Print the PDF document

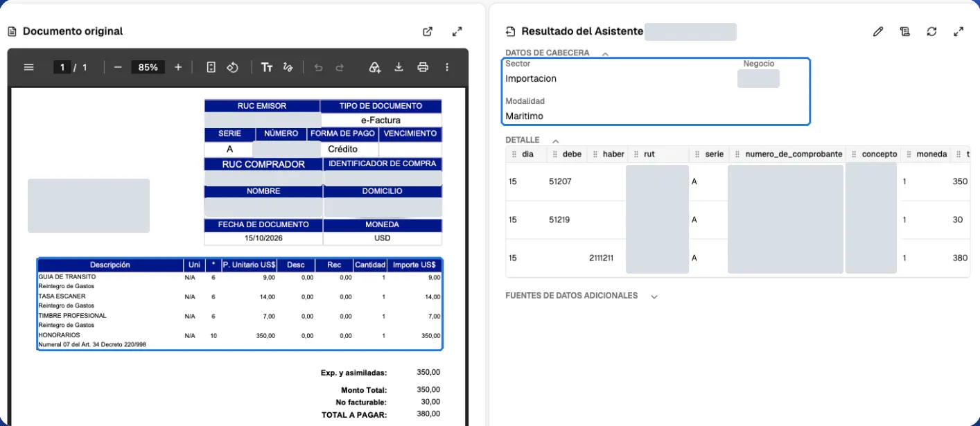click(423, 67)
